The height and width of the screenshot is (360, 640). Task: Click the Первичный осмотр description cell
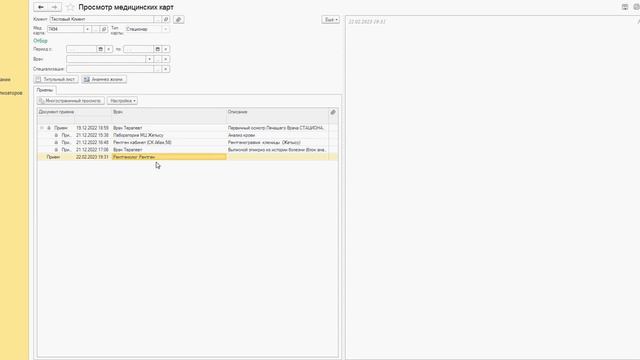pyautogui.click(x=278, y=128)
